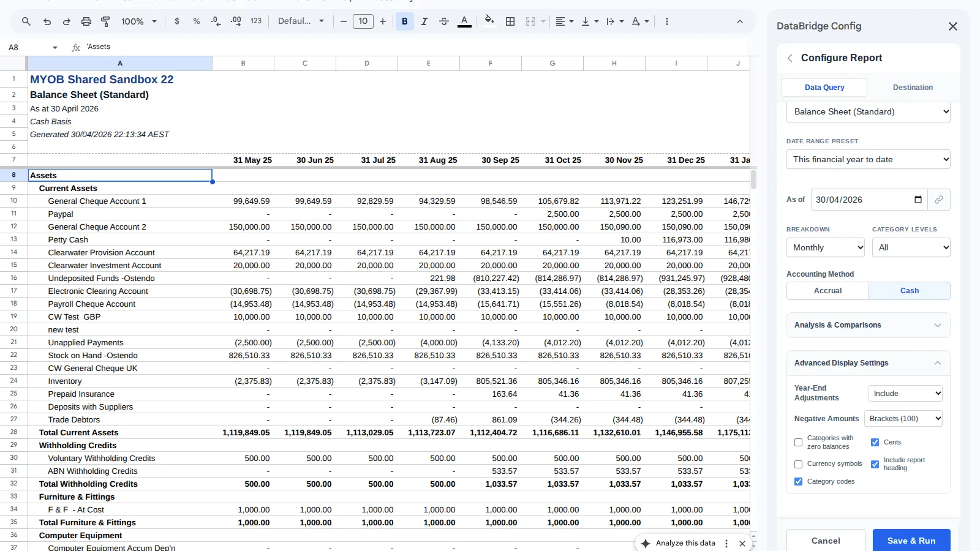The width and height of the screenshot is (980, 551).
Task: Activate the paint format tool
Action: click(x=105, y=21)
